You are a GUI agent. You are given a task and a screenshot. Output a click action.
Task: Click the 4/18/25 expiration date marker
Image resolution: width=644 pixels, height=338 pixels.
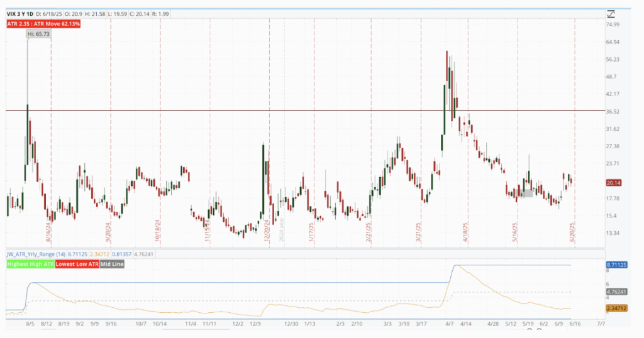[466, 232]
